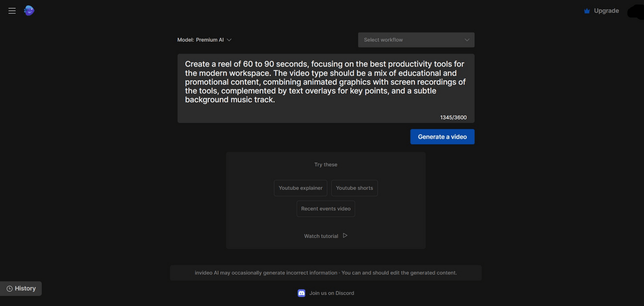The image size is (644, 306).
Task: Open the Select workflow dropdown
Action: coord(416,40)
